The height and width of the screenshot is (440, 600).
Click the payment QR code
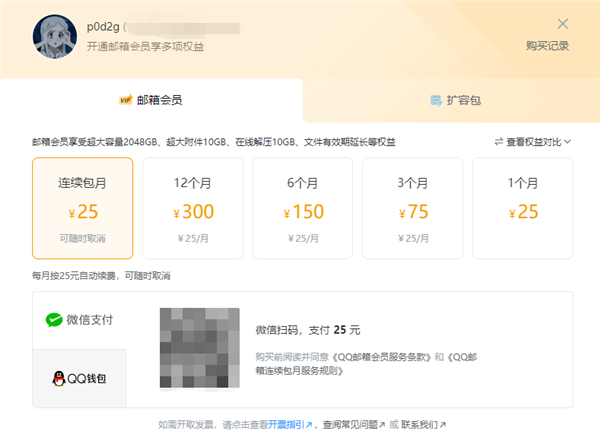coord(199,348)
